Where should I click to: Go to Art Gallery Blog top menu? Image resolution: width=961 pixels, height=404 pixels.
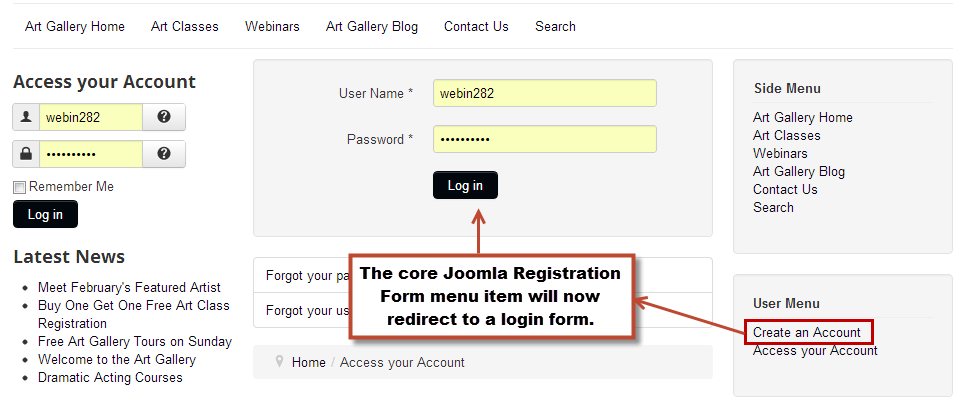(x=371, y=26)
